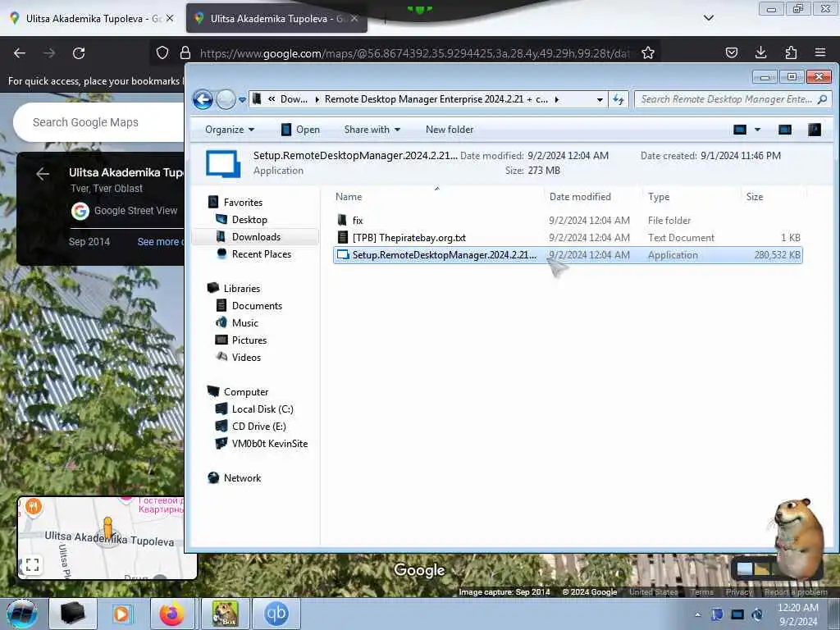Bookmark page with the star icon
Viewport: 840px width, 630px height.
point(648,52)
